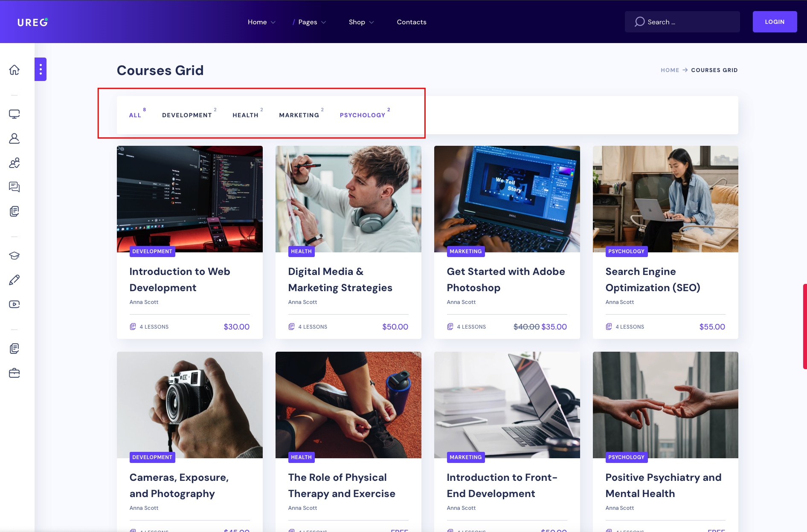Open the single user profile sidebar icon
Image resolution: width=807 pixels, height=532 pixels.
15,138
